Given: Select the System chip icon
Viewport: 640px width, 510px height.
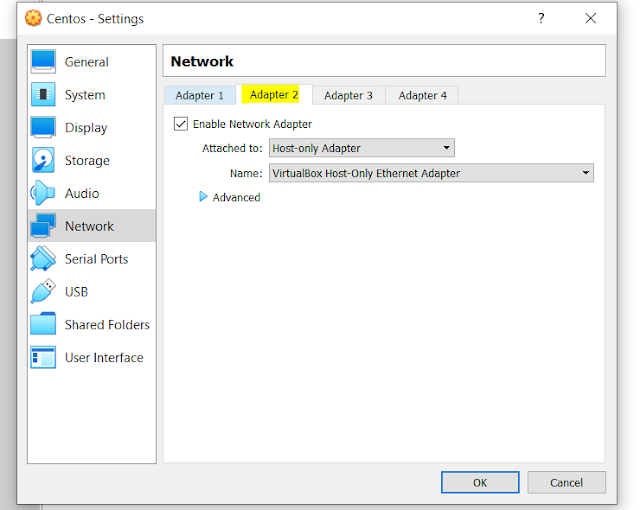Looking at the screenshot, I should pyautogui.click(x=43, y=94).
